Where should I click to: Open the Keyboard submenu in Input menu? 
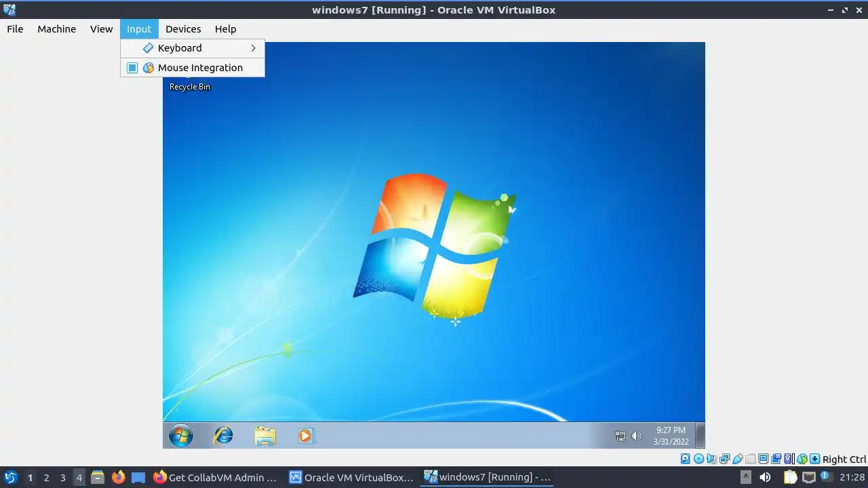pyautogui.click(x=193, y=48)
